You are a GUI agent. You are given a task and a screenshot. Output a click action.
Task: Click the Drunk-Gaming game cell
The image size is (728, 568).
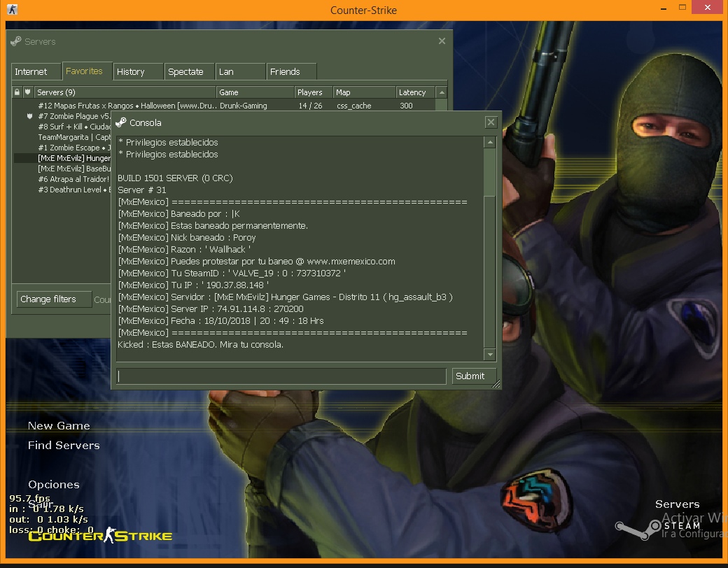point(244,106)
